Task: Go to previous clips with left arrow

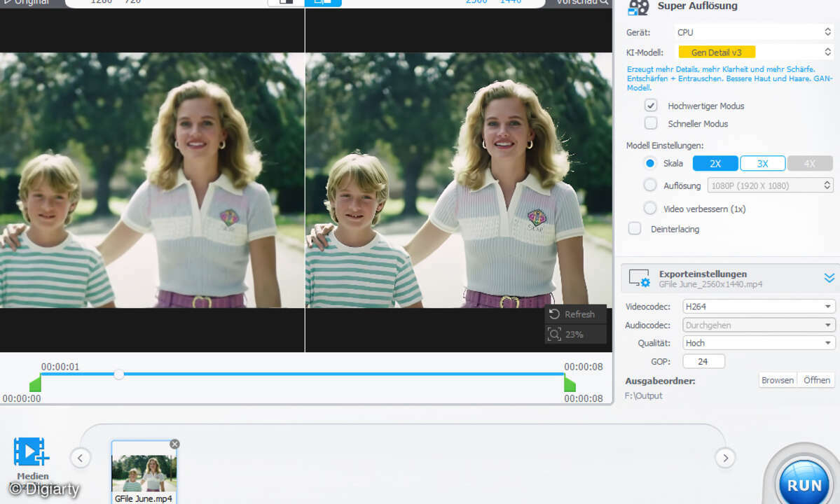Action: (81, 458)
